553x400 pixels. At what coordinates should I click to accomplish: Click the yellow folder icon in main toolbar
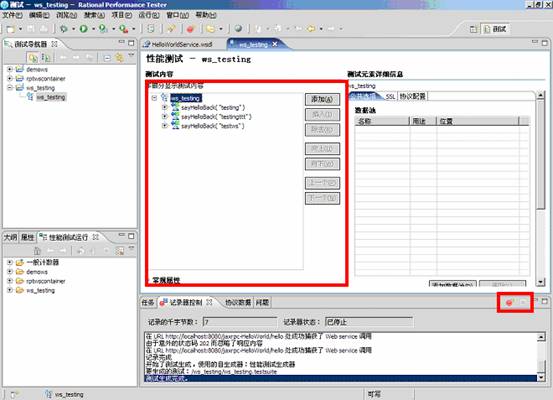pyautogui.click(x=211, y=29)
